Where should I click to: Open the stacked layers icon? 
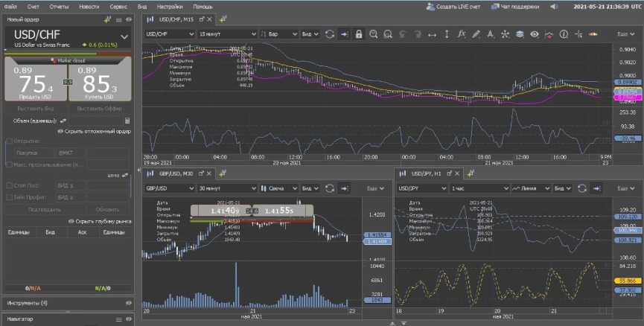point(520,34)
